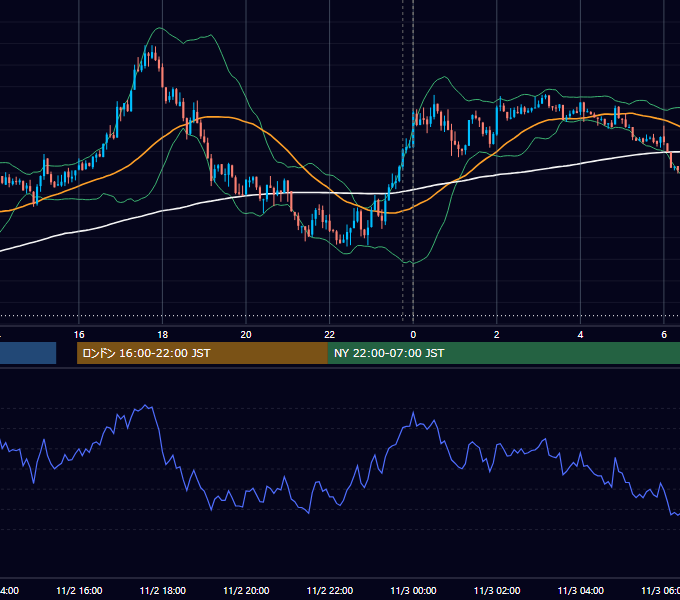Click the 22 hour axis label
The height and width of the screenshot is (600, 680).
point(330,335)
